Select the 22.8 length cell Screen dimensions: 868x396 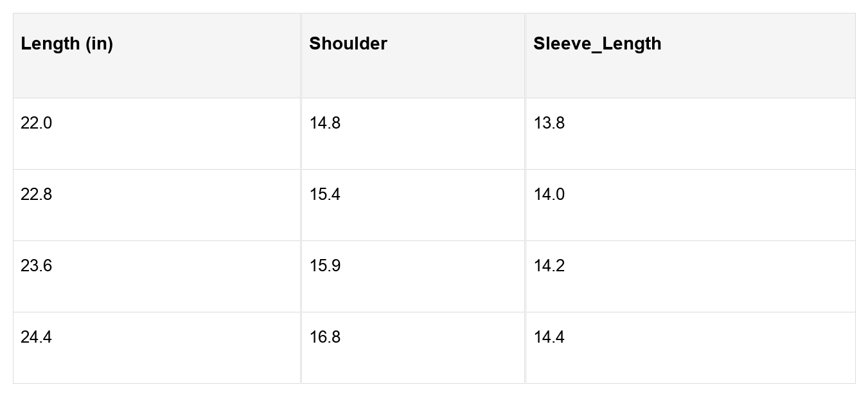[36, 195]
